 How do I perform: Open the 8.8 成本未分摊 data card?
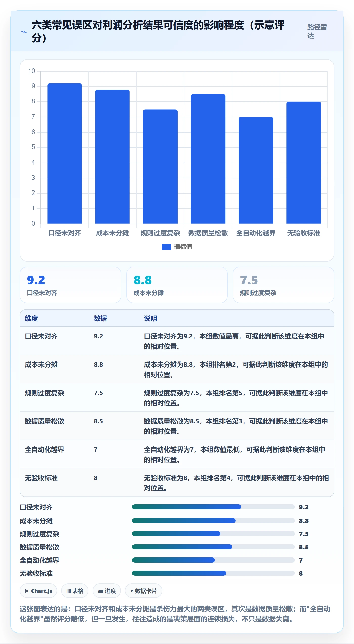[177, 285]
